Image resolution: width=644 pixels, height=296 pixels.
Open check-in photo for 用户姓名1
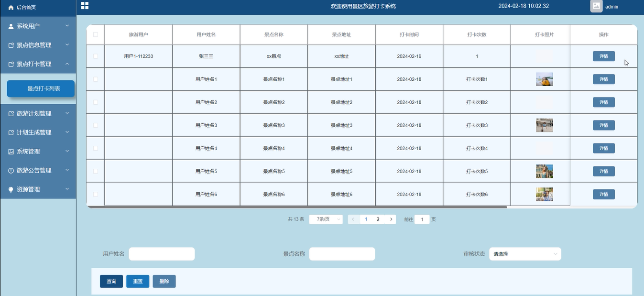tap(545, 79)
